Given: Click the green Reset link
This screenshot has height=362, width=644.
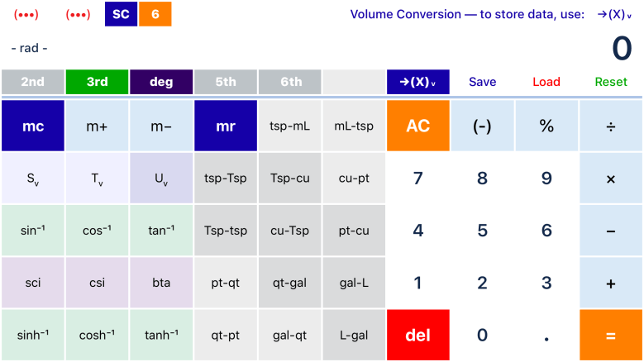Looking at the screenshot, I should pyautogui.click(x=611, y=82).
